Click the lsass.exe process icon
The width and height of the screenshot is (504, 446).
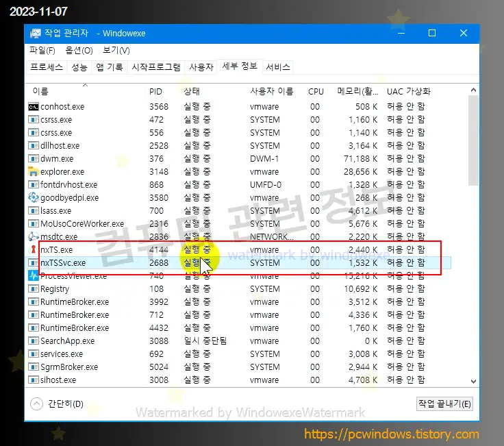[33, 210]
